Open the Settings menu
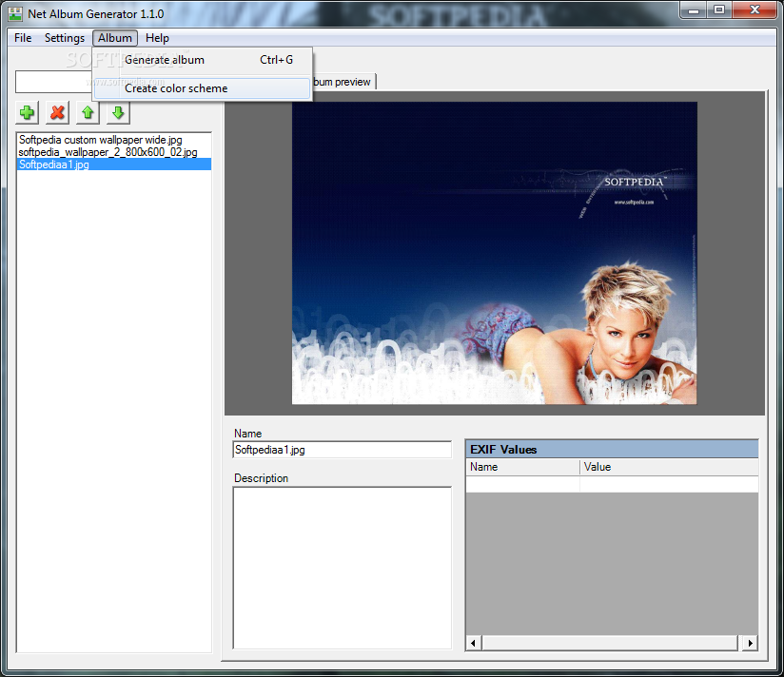Screen dimensions: 784x677 pos(65,38)
